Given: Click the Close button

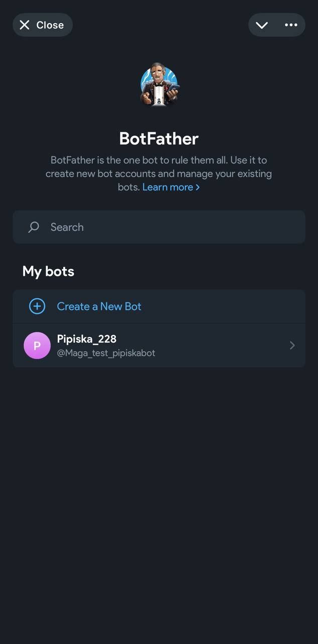Looking at the screenshot, I should point(42,25).
